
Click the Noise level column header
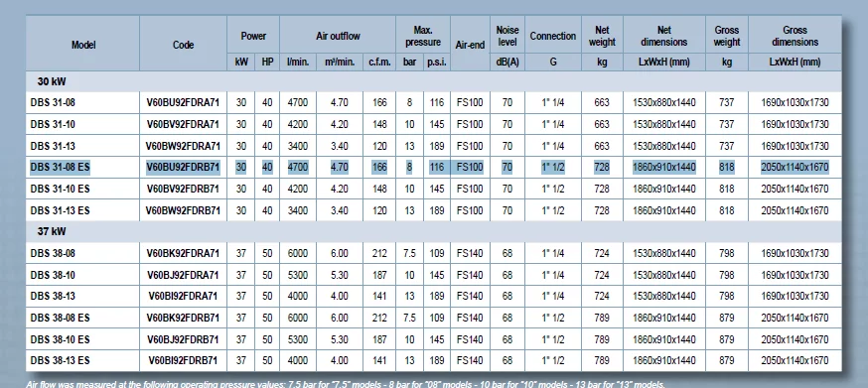pyautogui.click(x=506, y=36)
